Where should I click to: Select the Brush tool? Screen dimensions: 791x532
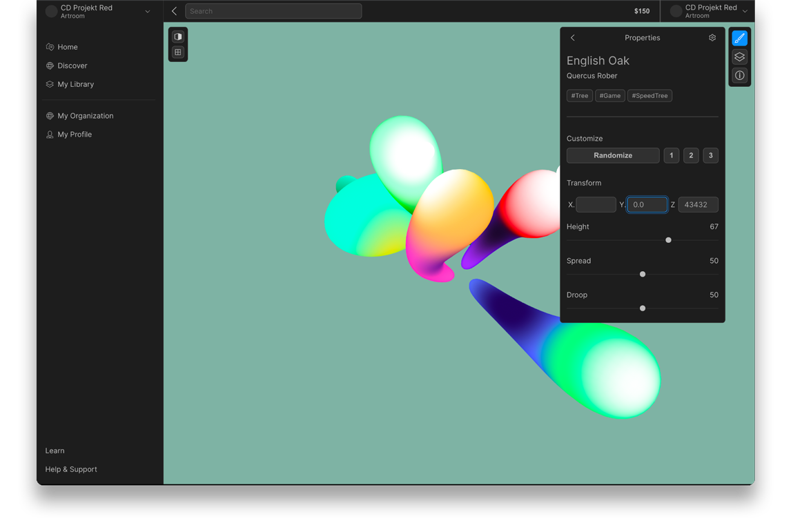pos(739,38)
